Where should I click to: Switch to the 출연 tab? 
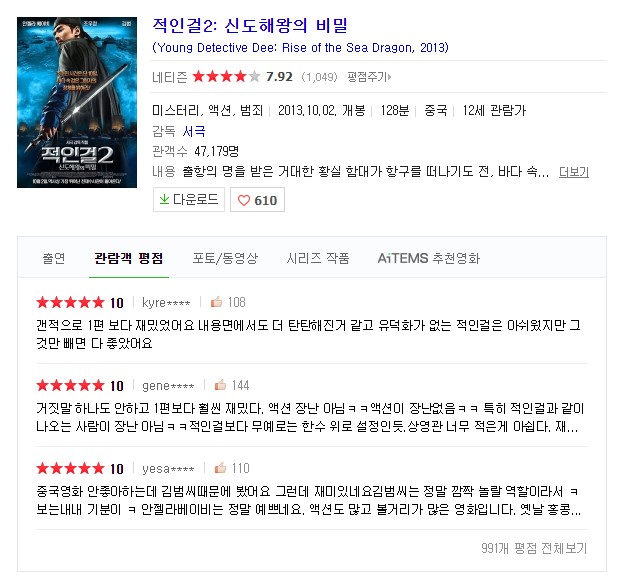pyautogui.click(x=54, y=258)
